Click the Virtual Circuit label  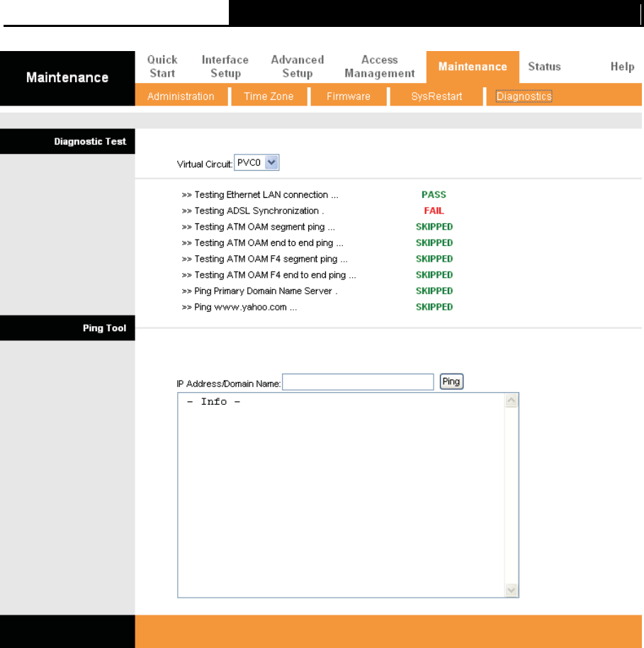(205, 164)
